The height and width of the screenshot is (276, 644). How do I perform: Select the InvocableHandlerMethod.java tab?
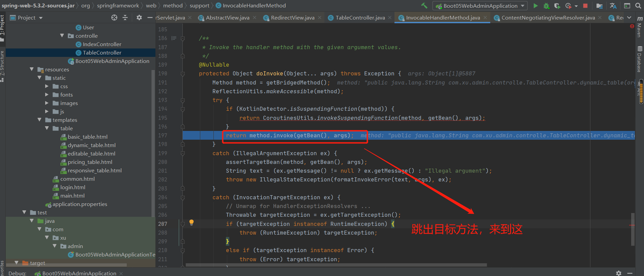point(443,18)
